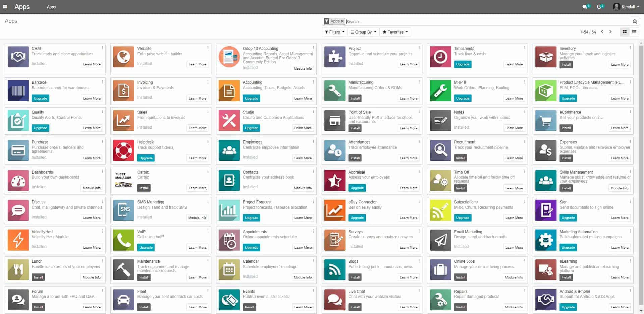Click the Point of Sale shop icon
644x314 pixels.
click(335, 120)
